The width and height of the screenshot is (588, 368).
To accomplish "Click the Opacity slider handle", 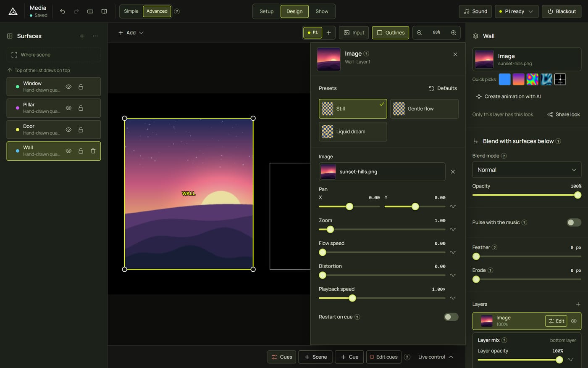I will click(x=577, y=195).
